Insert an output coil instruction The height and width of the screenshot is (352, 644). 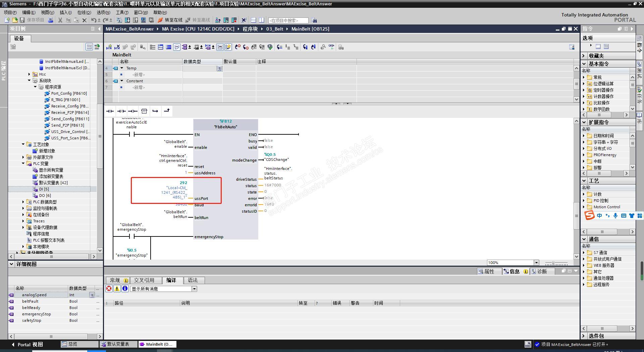coord(133,111)
